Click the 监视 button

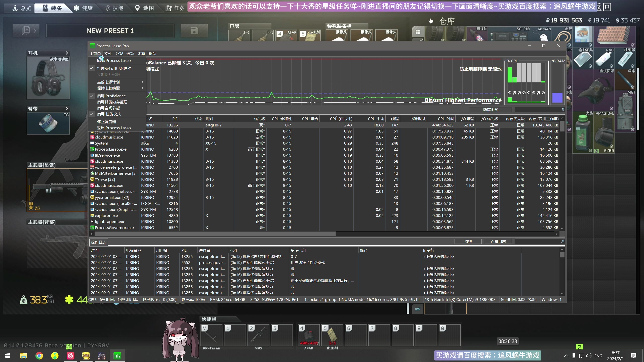[468, 241]
